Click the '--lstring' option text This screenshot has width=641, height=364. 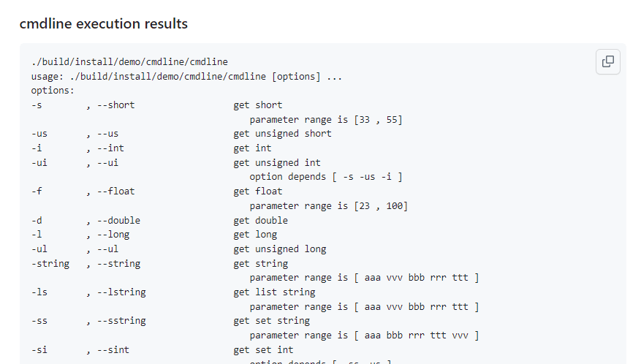121,292
